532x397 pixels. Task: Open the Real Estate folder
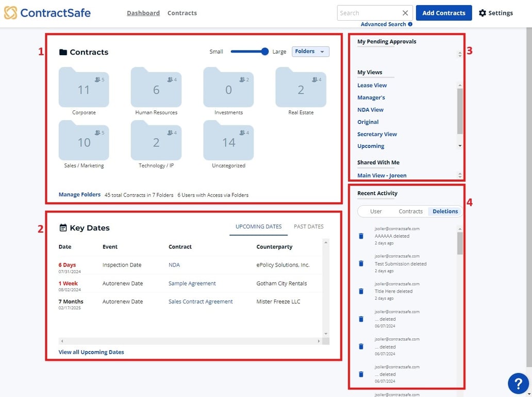[301, 88]
